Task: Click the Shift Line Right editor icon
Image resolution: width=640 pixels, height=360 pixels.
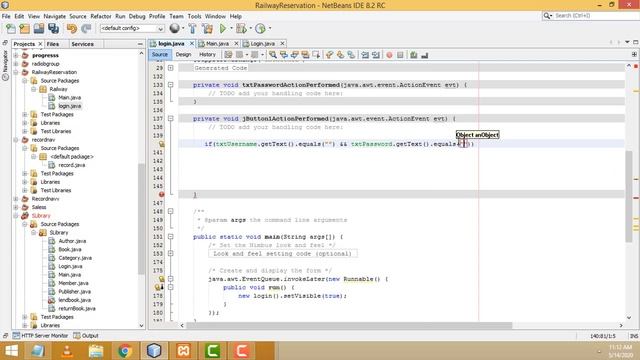Action: [x=376, y=55]
